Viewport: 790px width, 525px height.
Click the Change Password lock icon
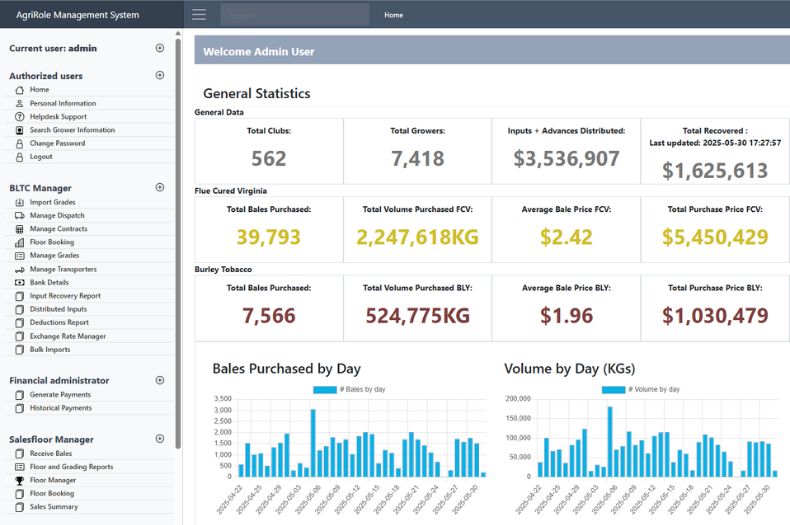(20, 144)
